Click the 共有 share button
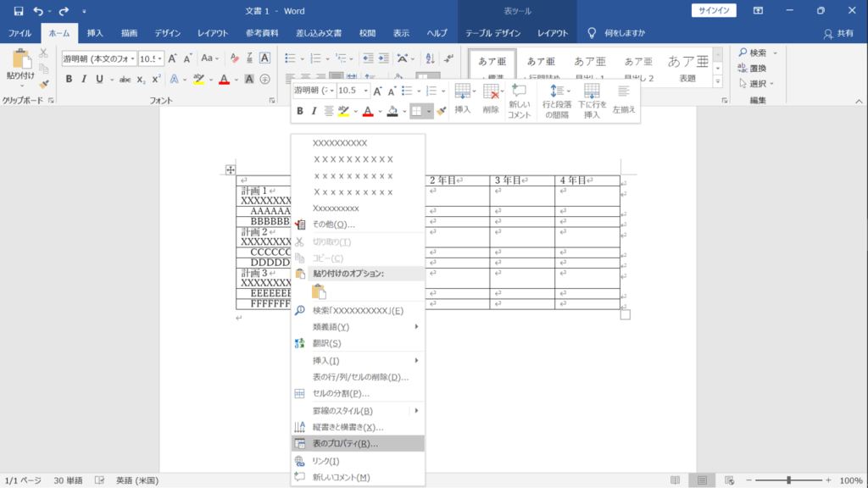The width and height of the screenshot is (868, 488). click(x=838, y=33)
